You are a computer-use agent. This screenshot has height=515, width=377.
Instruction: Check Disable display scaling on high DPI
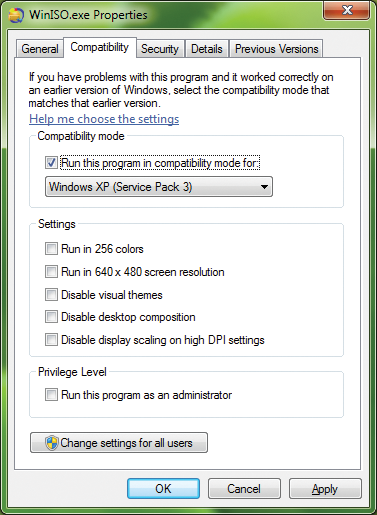(51, 340)
